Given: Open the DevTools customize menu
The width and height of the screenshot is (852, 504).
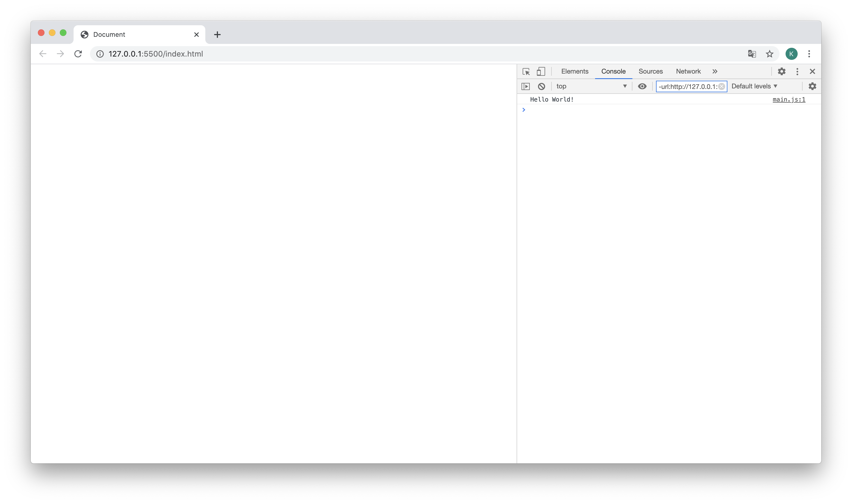Looking at the screenshot, I should (797, 71).
